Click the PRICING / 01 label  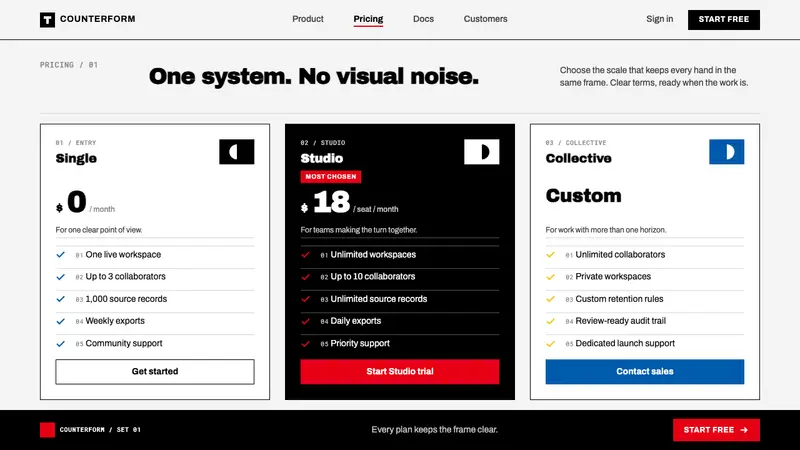69,65
